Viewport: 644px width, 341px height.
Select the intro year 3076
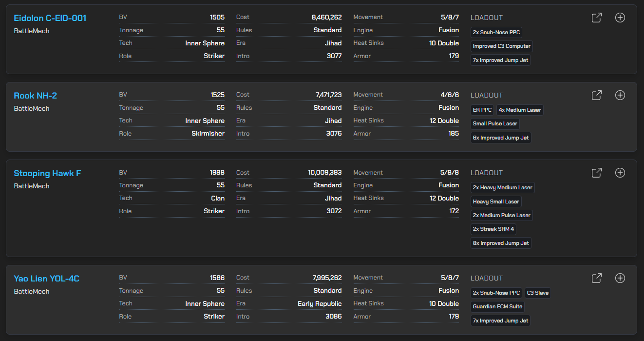point(334,133)
